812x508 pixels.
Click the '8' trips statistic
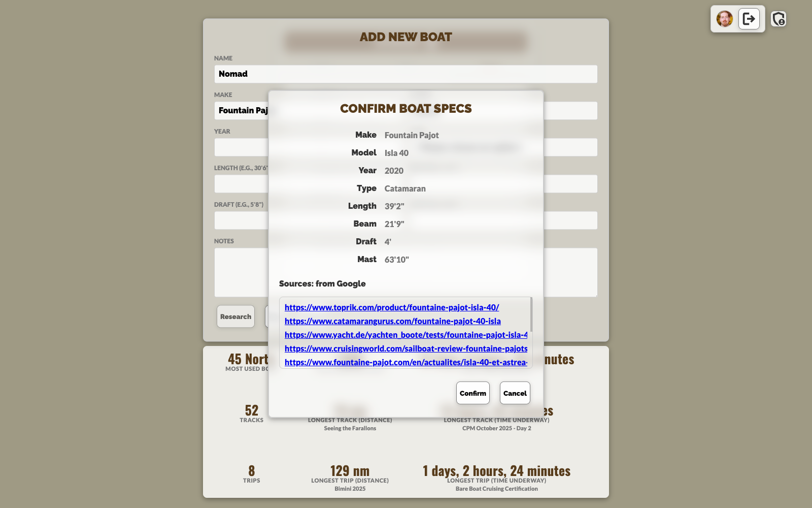click(x=252, y=471)
